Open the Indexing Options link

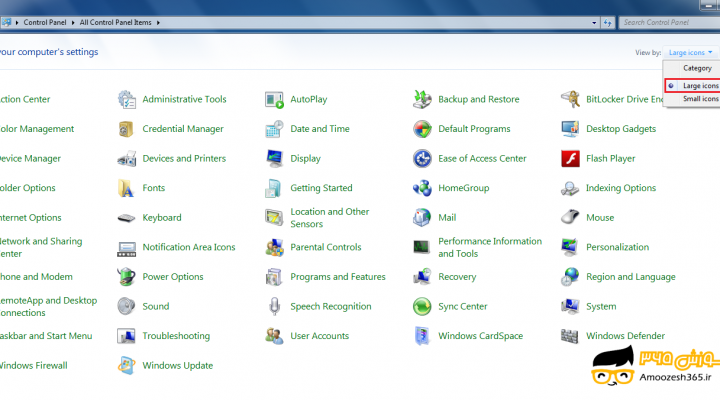(x=621, y=188)
